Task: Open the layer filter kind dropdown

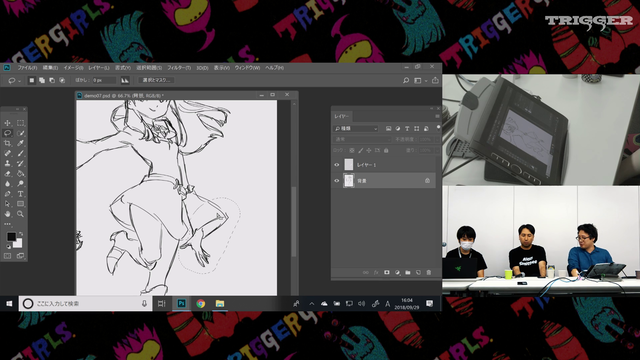Action: (356, 129)
